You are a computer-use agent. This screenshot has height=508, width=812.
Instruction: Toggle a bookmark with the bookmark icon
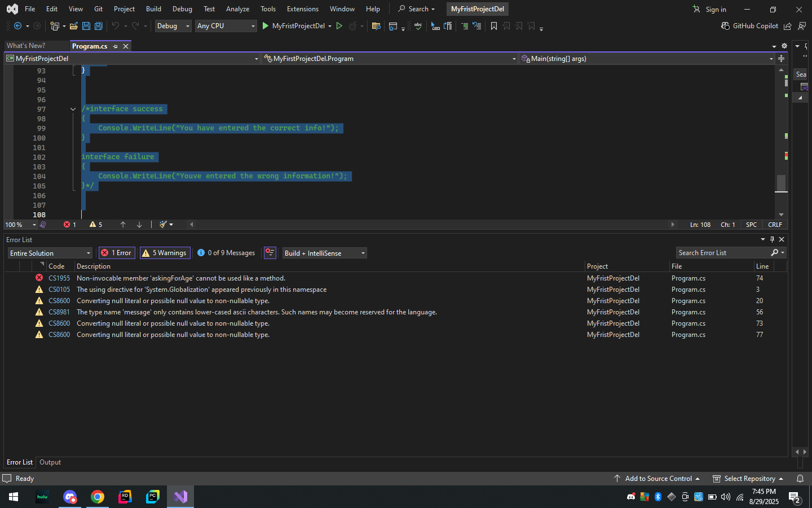pyautogui.click(x=494, y=26)
